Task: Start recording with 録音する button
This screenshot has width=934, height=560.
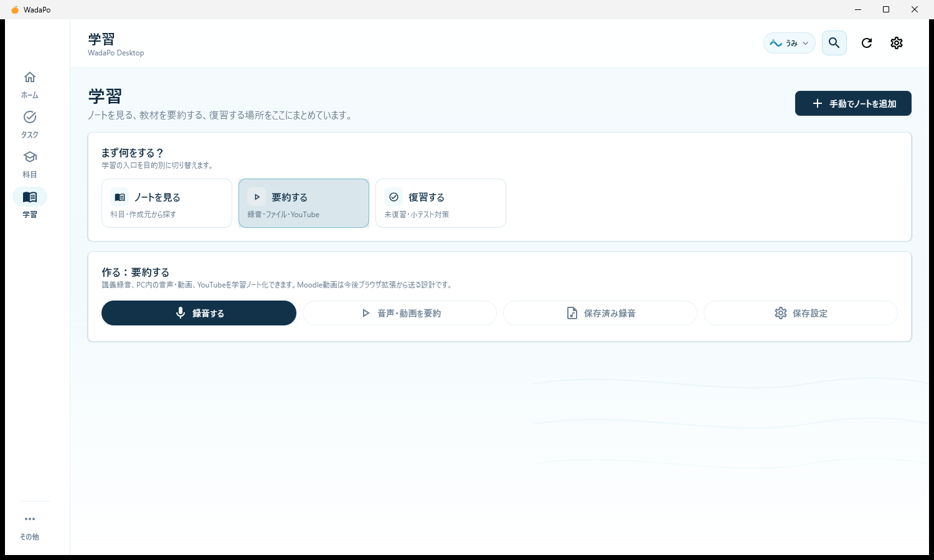Action: point(199,313)
